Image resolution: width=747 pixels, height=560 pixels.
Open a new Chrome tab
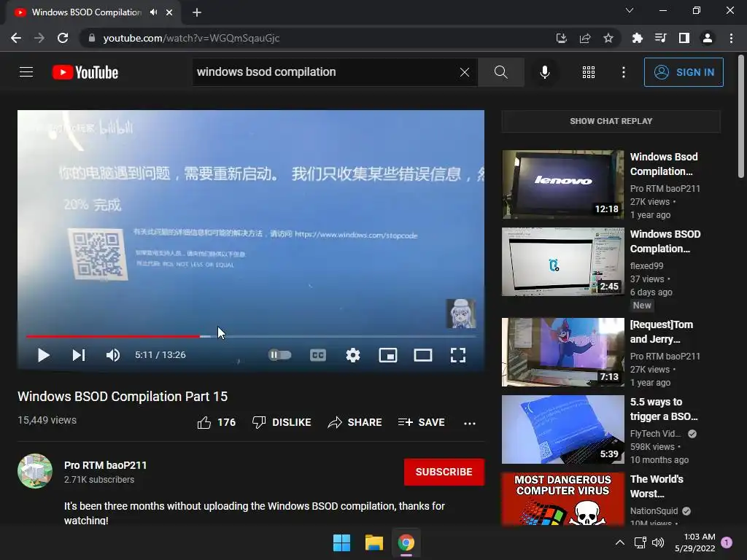pyautogui.click(x=197, y=12)
